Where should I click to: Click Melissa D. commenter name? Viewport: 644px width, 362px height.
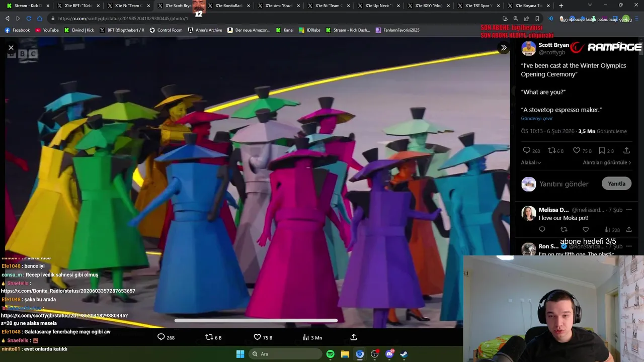pos(553,210)
